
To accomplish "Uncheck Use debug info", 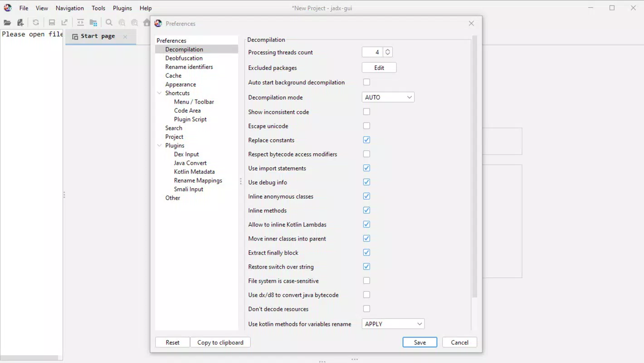I will [366, 182].
